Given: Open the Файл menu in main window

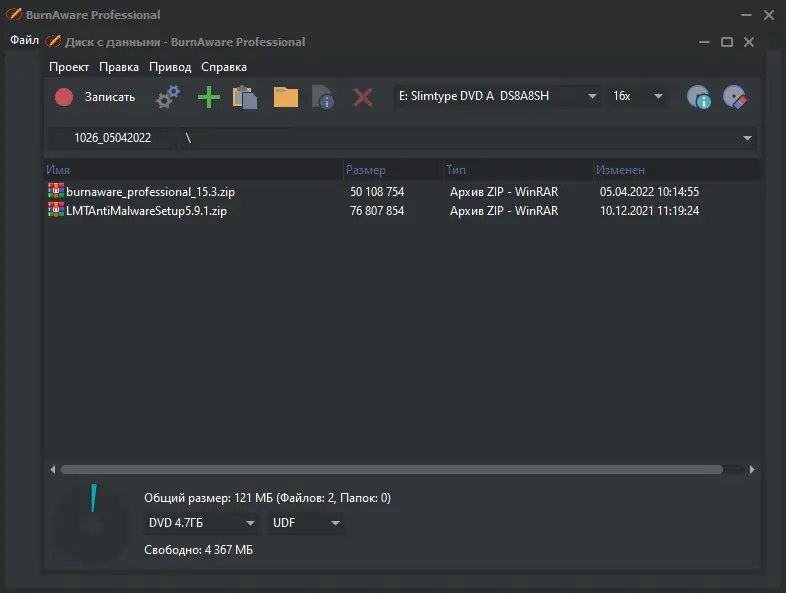Looking at the screenshot, I should pos(24,40).
